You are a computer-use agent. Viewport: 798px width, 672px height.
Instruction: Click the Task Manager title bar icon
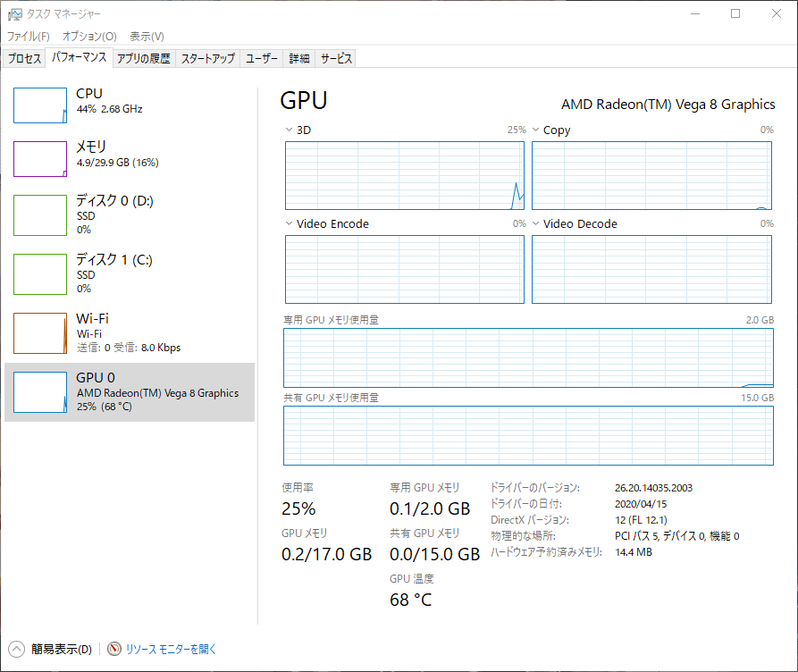tap(14, 14)
